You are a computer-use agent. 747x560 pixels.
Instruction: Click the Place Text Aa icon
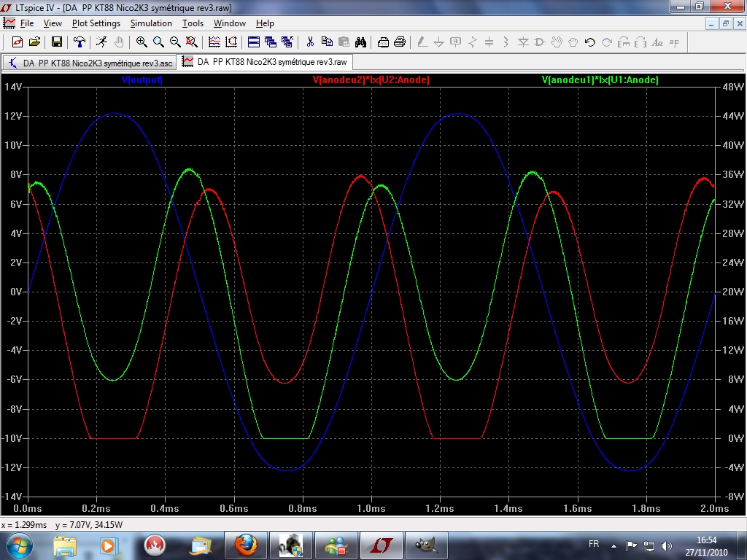click(x=657, y=42)
